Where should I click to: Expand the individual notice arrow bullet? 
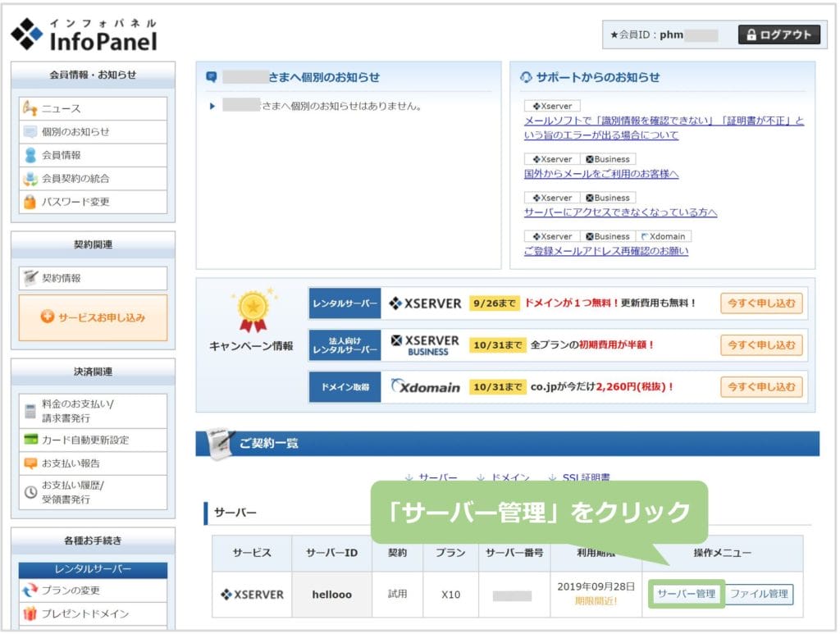[212, 106]
